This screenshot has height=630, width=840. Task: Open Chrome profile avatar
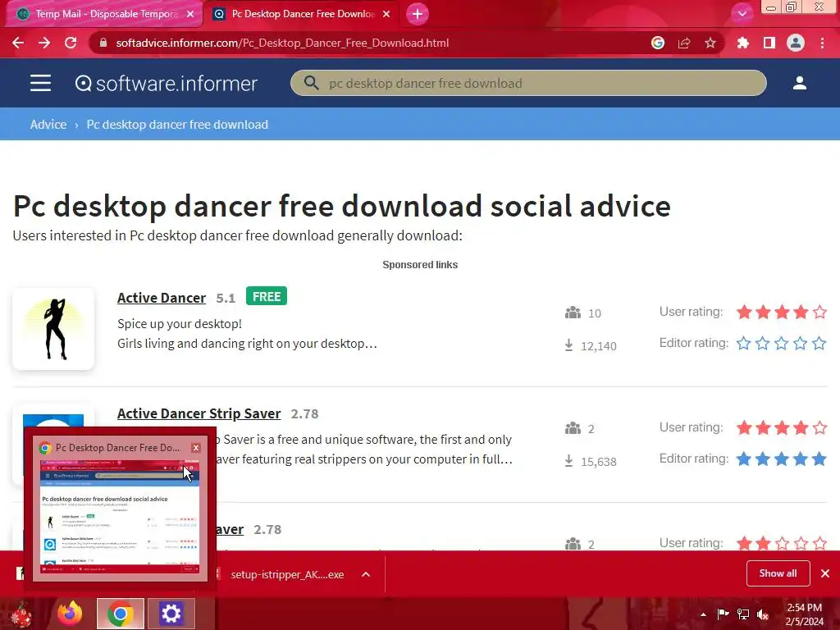[x=796, y=43]
